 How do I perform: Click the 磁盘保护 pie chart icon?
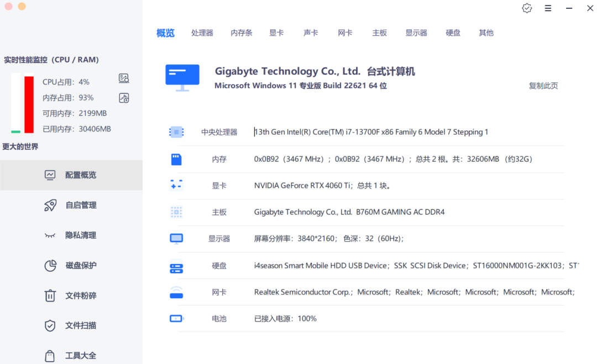(50, 266)
